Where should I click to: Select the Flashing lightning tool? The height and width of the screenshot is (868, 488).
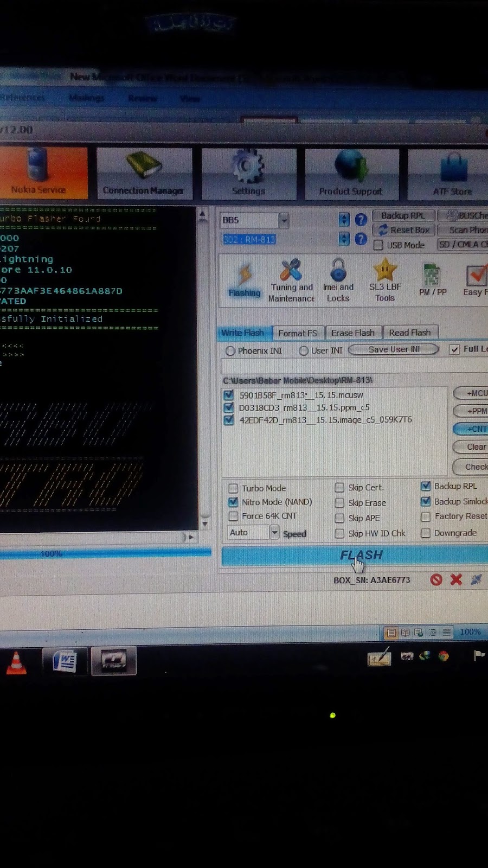[x=244, y=280]
